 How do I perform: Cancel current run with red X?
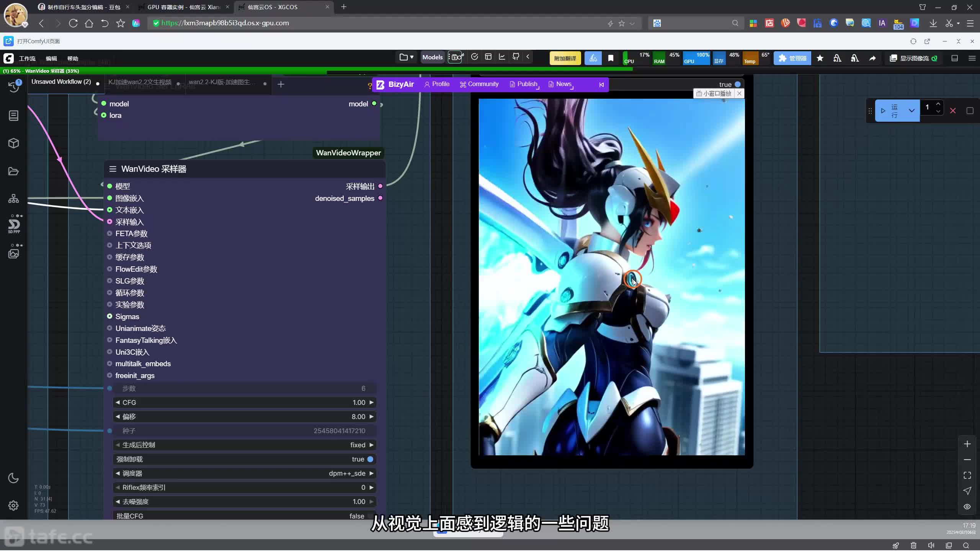tap(953, 111)
